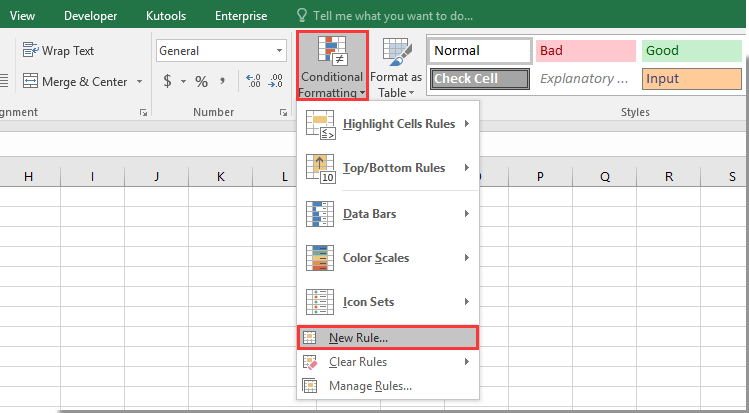Open the Merge & Center dropdown arrow

(x=139, y=81)
